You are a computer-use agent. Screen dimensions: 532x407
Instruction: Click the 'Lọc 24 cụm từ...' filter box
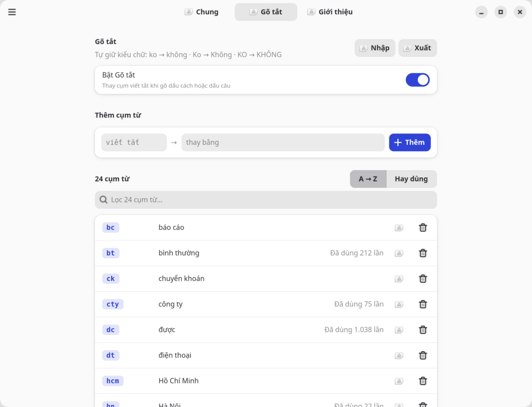(x=266, y=200)
